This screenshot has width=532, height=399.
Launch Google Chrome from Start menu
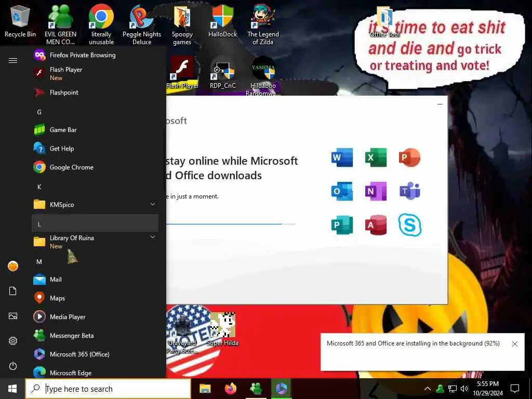click(95, 167)
